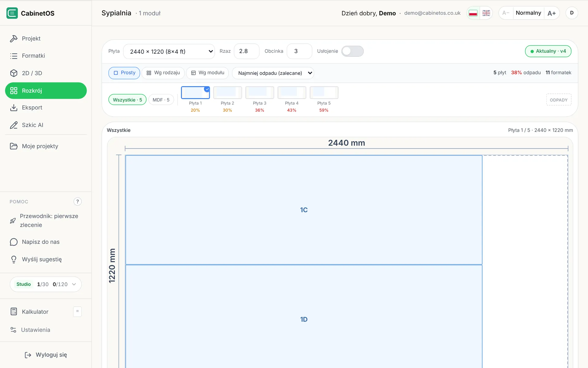Open Szkic AI pencil icon

[x=14, y=125]
